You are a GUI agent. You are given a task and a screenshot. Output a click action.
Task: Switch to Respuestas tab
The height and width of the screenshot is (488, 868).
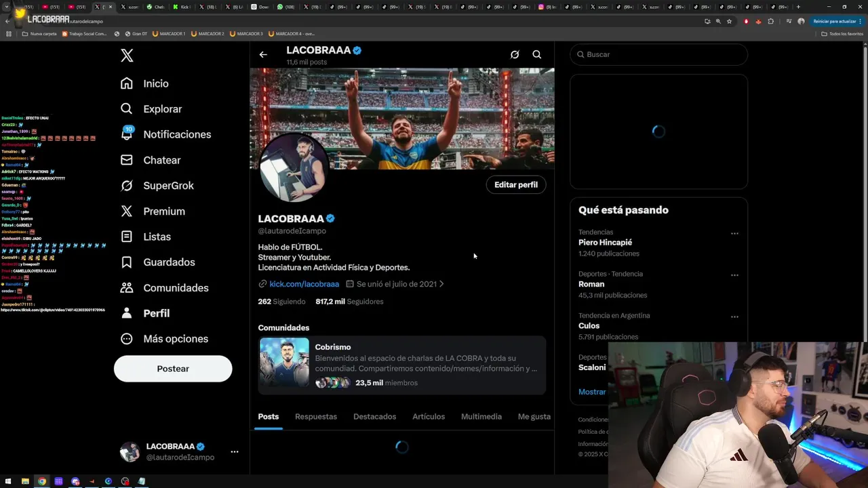click(316, 417)
